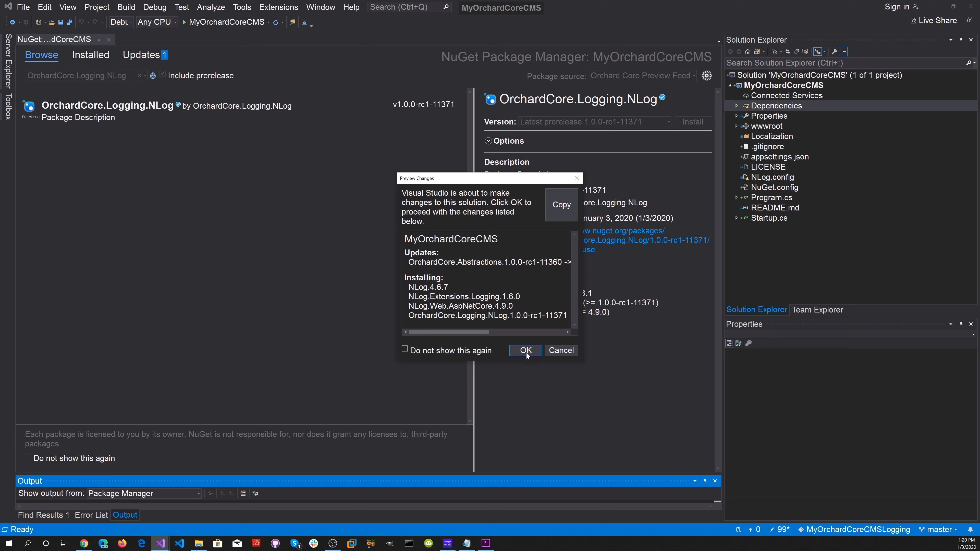Switch to the Updates tab
Viewport: 980px width, 551px height.
(x=145, y=55)
